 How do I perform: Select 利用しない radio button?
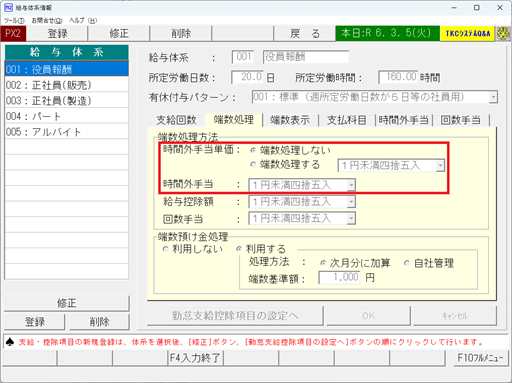click(165, 249)
